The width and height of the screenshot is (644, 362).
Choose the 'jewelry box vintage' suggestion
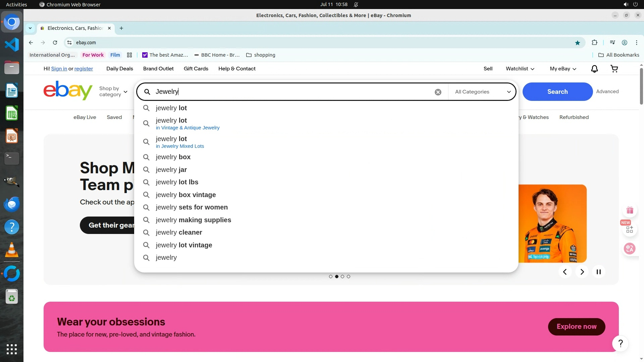coord(185,195)
